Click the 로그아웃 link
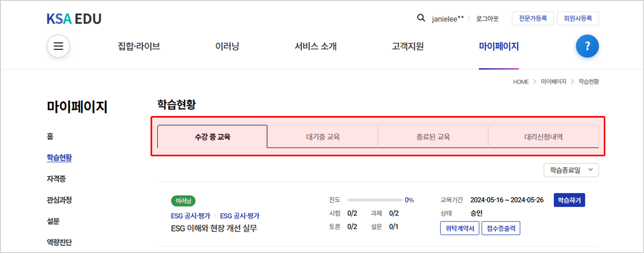 click(x=487, y=19)
